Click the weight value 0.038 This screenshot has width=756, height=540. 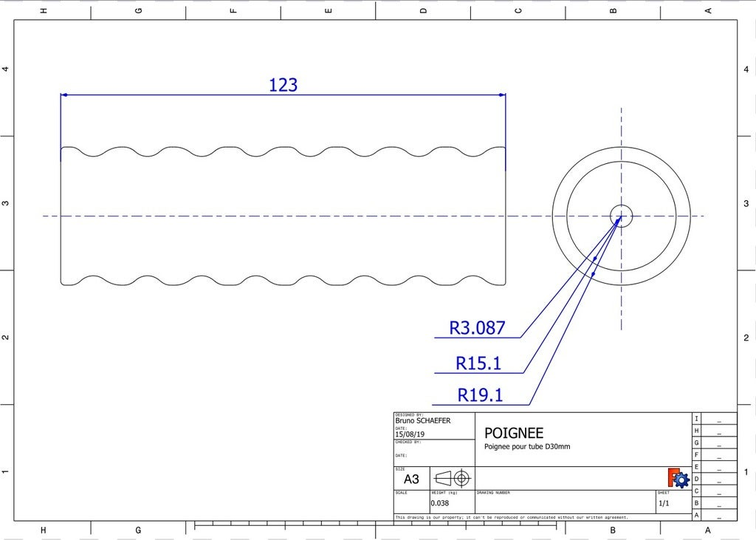440,503
